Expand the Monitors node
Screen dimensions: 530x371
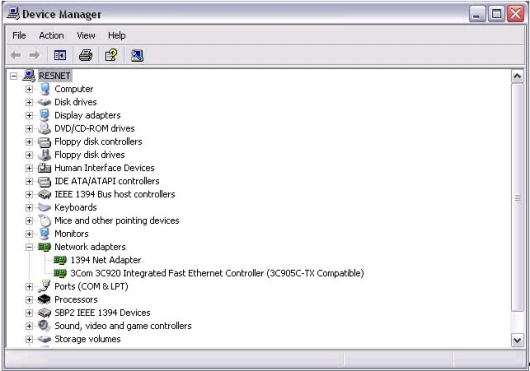[x=29, y=234]
